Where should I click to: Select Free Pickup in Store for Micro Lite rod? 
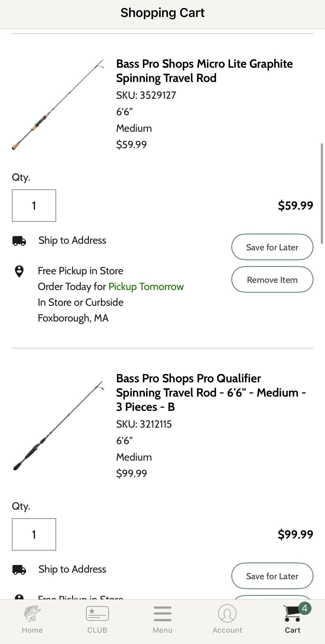[x=80, y=271]
